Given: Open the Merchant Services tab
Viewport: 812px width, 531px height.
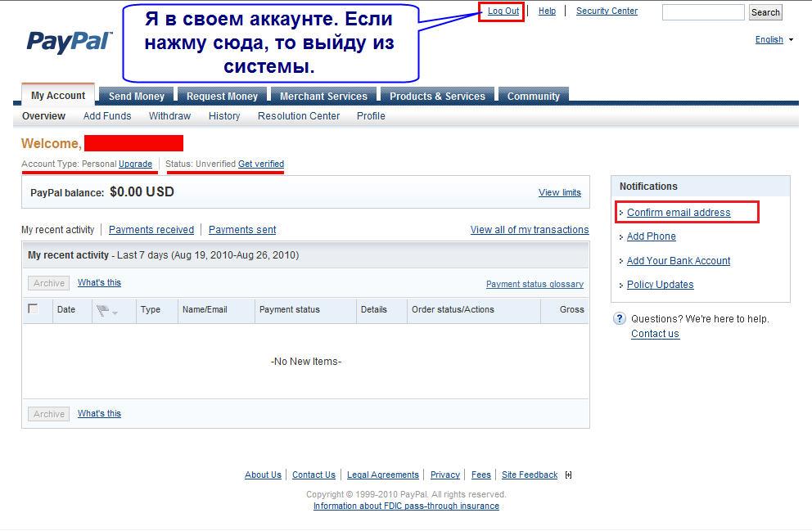Looking at the screenshot, I should 323,97.
